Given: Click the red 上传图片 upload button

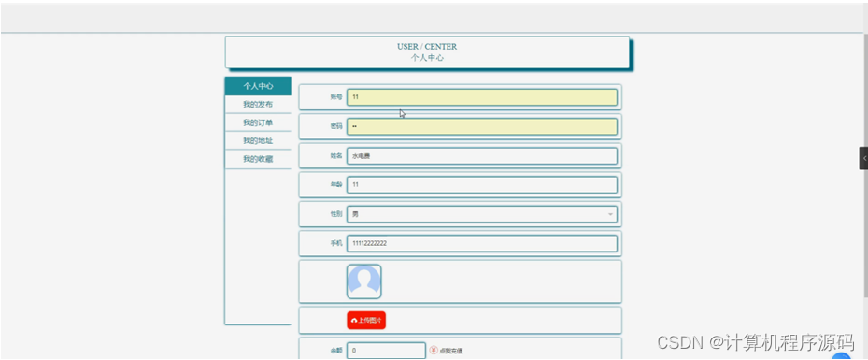Looking at the screenshot, I should 366,320.
